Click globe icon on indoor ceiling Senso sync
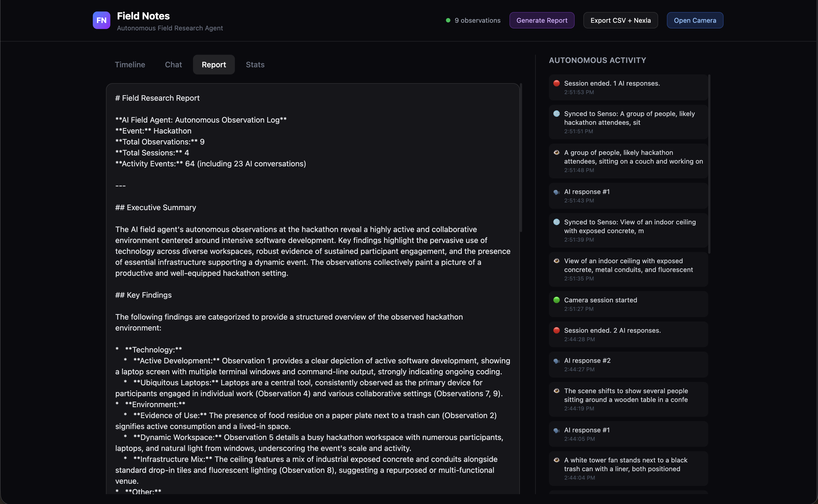The width and height of the screenshot is (818, 504). coord(556,222)
